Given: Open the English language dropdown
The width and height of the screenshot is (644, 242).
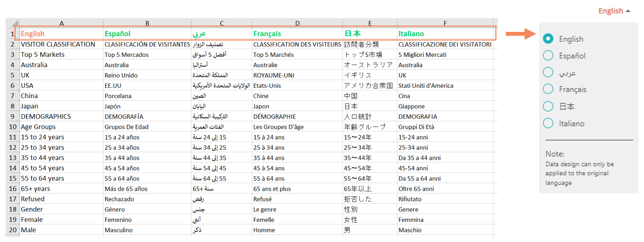Looking at the screenshot, I should [x=614, y=11].
